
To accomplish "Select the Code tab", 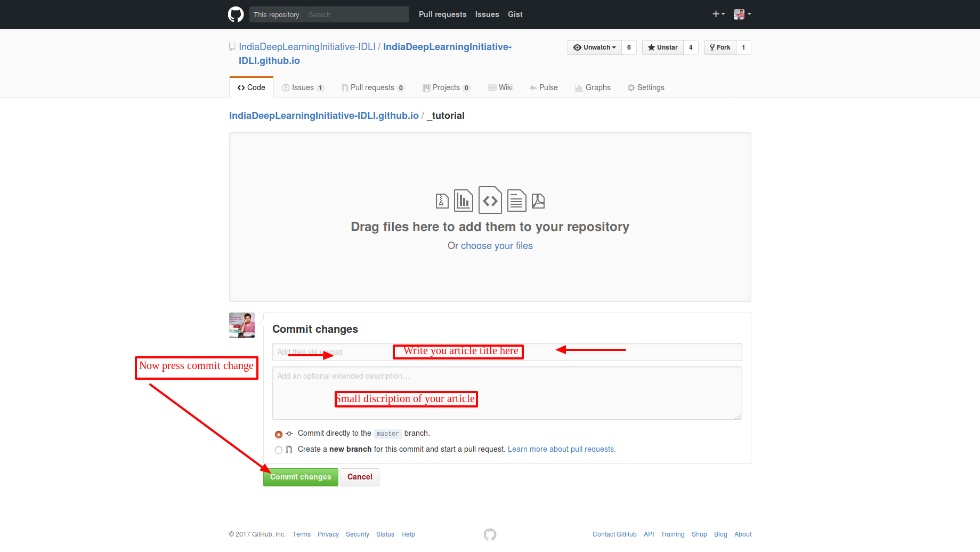I will point(252,87).
